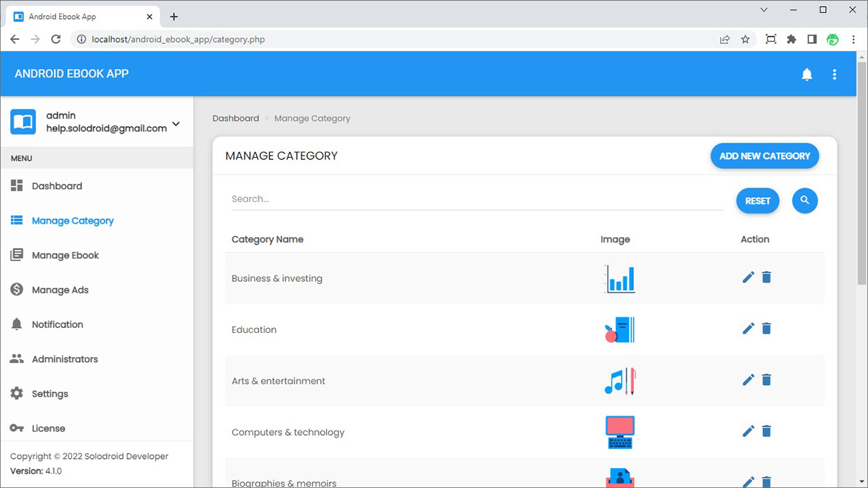Open the tab search chevron
Viewport: 868px width, 488px height.
coord(764,10)
